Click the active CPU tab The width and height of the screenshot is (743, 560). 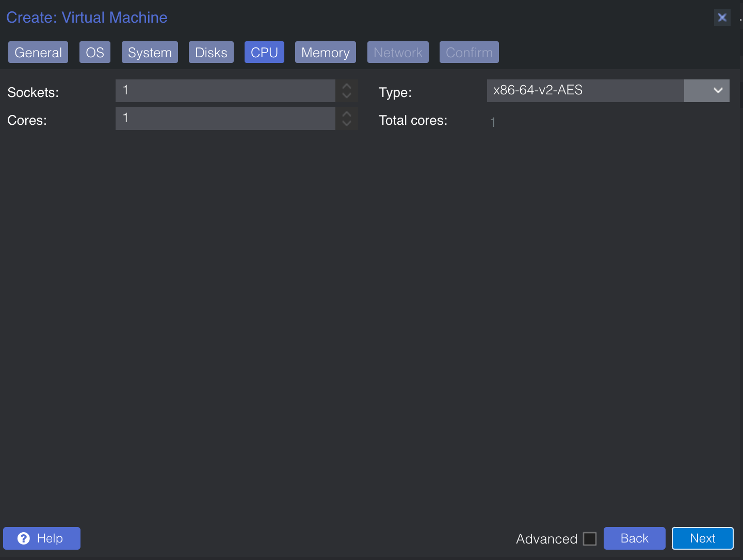click(x=264, y=53)
